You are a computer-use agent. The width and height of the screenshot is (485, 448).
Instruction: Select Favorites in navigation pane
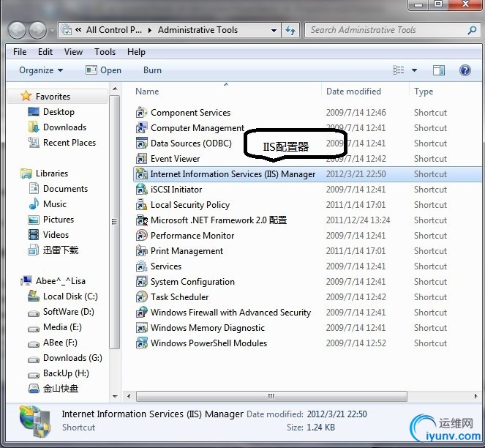53,97
